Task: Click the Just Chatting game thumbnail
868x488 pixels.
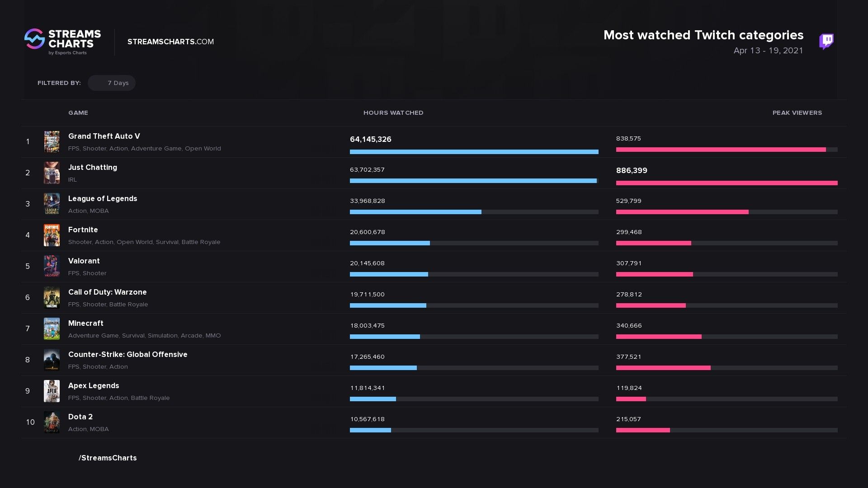Action: pyautogui.click(x=52, y=172)
